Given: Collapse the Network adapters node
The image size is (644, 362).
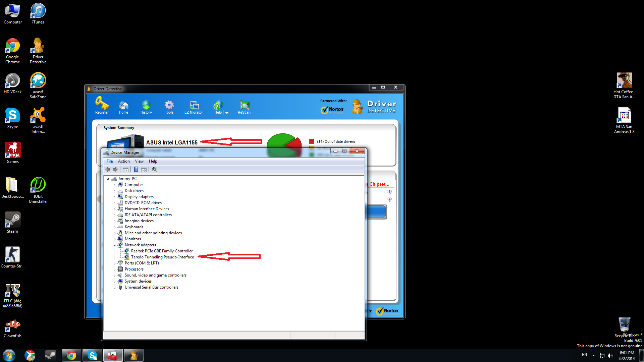Looking at the screenshot, I should (114, 245).
